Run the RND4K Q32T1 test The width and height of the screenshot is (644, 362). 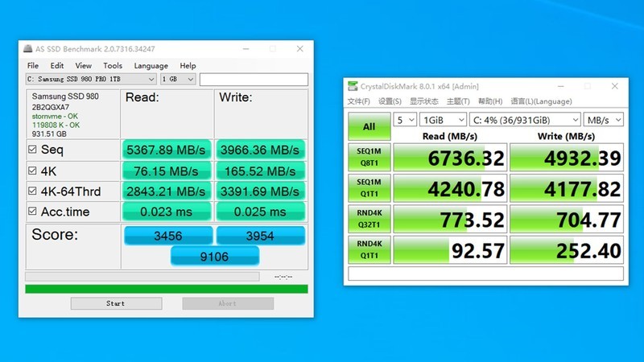(x=369, y=219)
